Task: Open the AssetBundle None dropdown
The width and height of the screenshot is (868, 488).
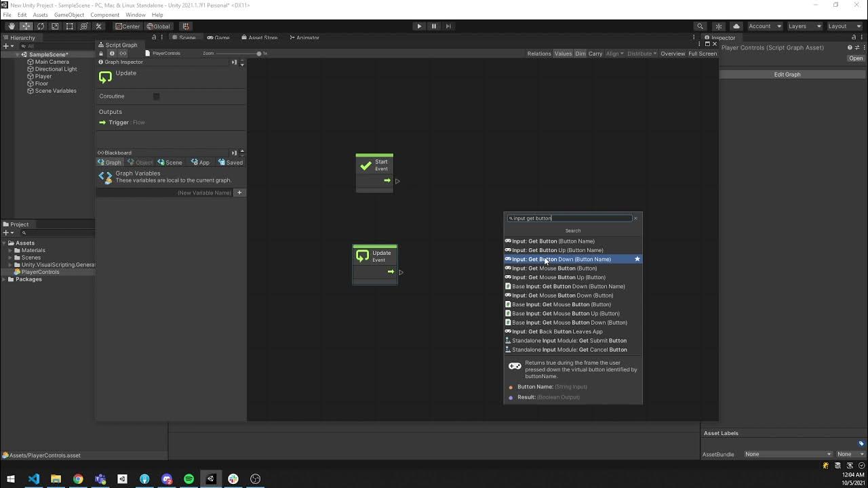Action: [x=787, y=454]
